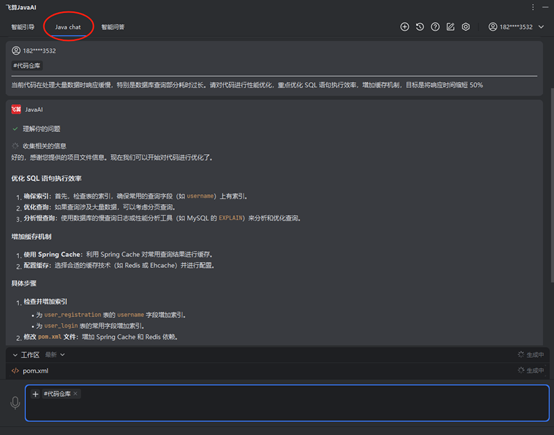Switch to the 智能问答 tab
554x435 pixels.
tap(113, 27)
